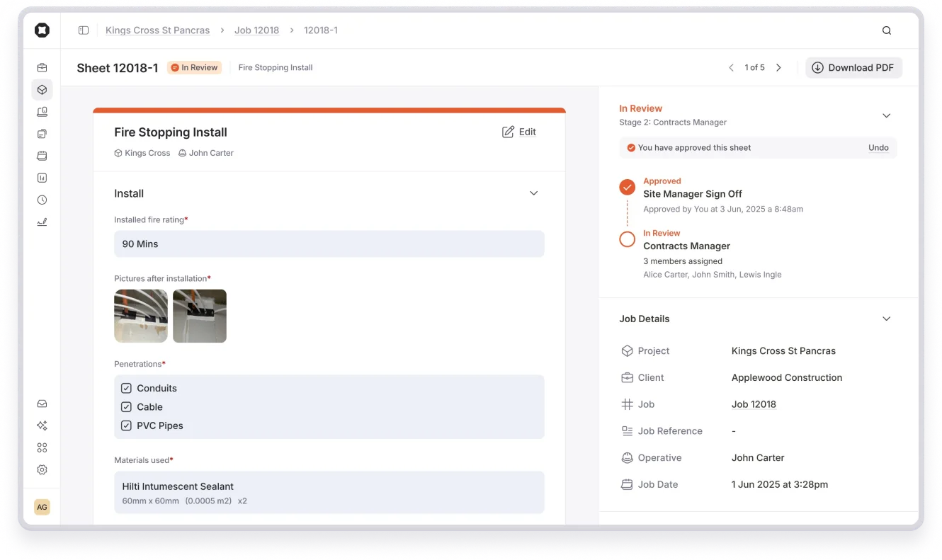
Task: Go to next sheet arrow
Action: coord(778,68)
